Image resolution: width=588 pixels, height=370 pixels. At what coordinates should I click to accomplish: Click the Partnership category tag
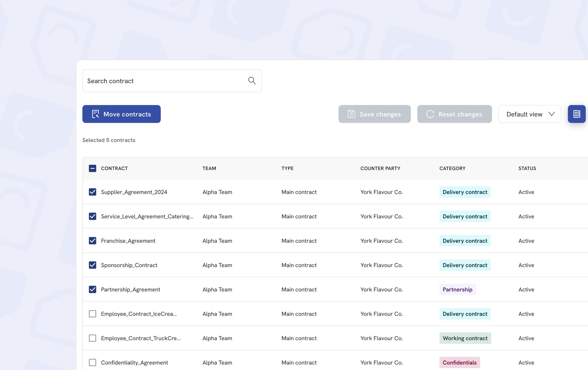(x=457, y=290)
